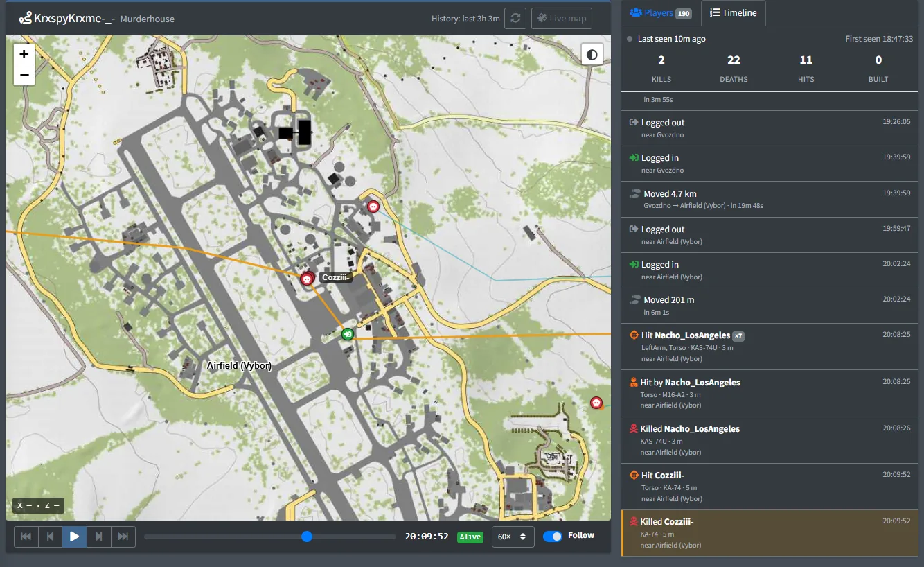Select the Hit Nacho_LosAngeles ×7 event
The height and width of the screenshot is (567, 924).
(770, 347)
